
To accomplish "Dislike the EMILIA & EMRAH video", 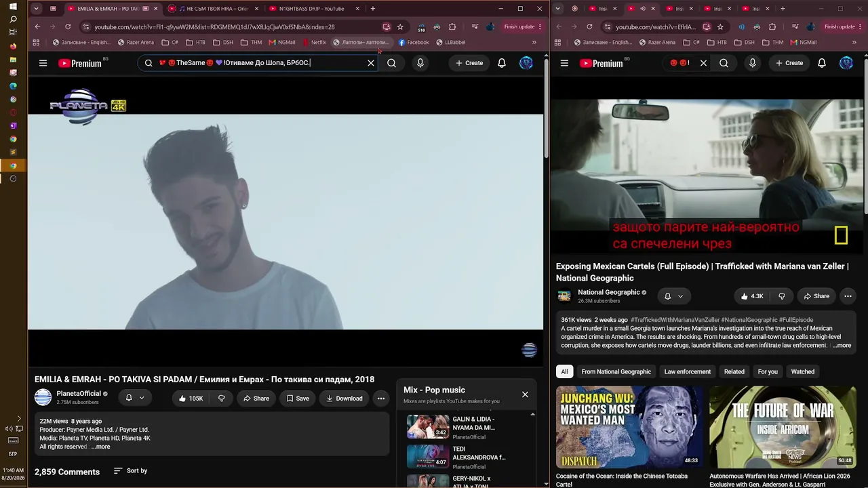I will (222, 399).
